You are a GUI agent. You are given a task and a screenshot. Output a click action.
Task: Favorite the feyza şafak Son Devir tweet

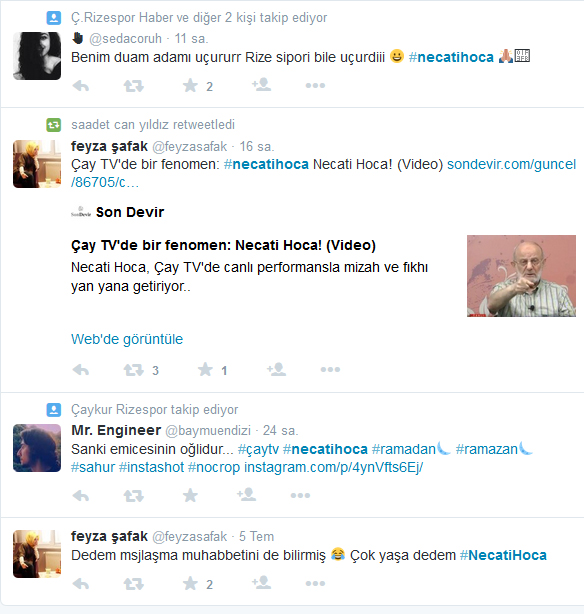[x=205, y=369]
